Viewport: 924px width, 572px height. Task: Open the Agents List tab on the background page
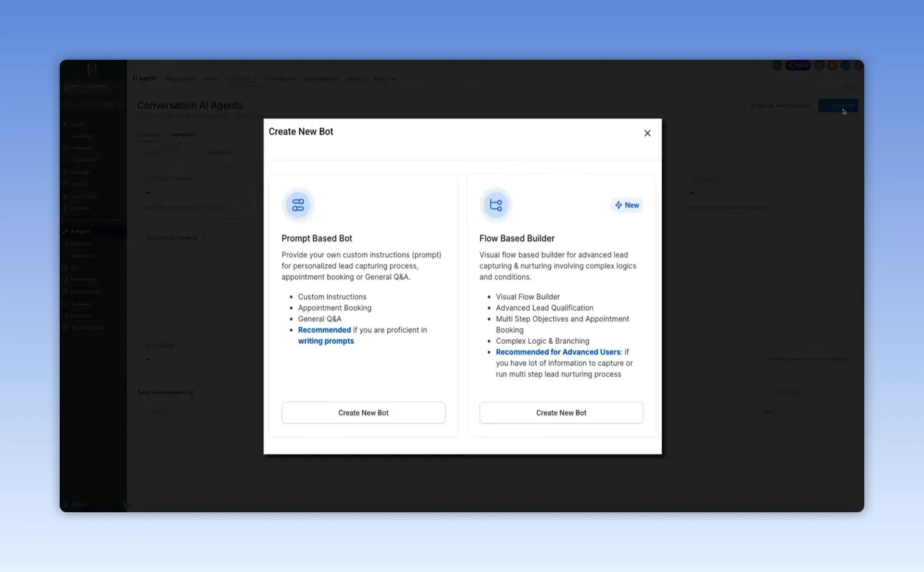click(183, 135)
